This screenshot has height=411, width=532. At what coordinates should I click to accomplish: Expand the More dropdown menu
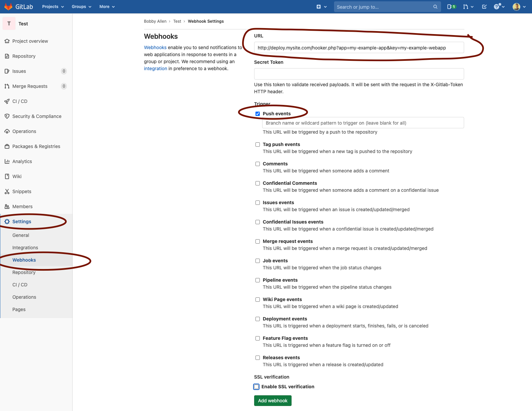[107, 7]
